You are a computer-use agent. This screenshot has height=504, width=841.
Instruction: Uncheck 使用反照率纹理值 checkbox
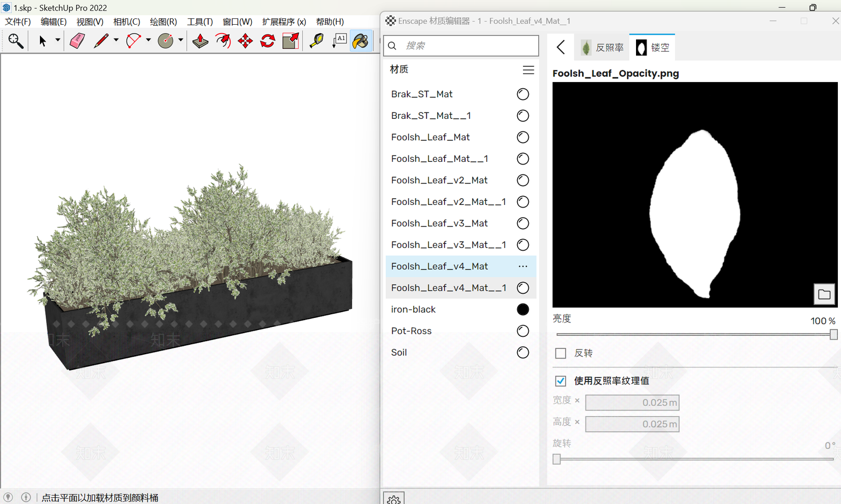pos(561,381)
